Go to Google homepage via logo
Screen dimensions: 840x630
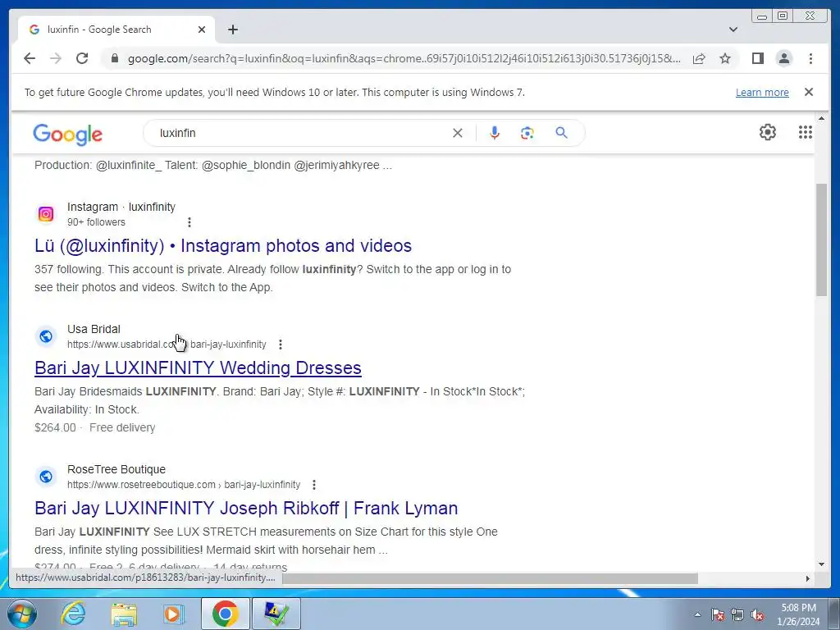[67, 134]
